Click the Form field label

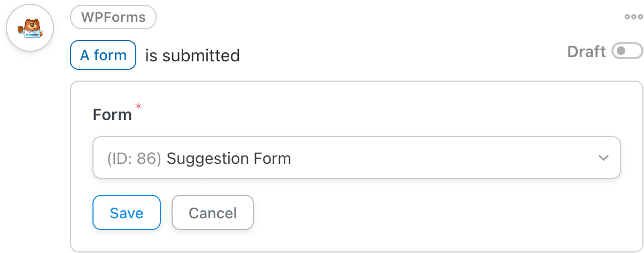112,115
